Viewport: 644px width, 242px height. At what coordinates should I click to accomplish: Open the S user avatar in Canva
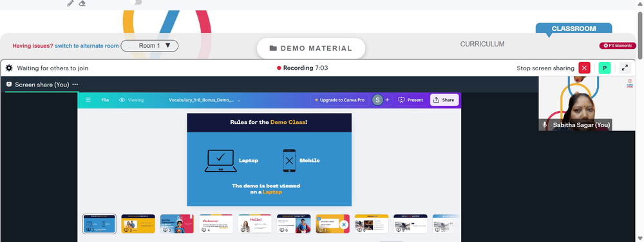(x=377, y=100)
